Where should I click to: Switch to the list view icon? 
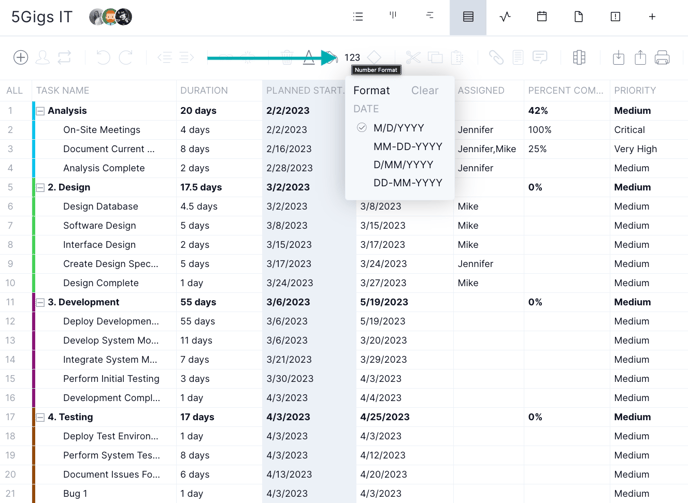[358, 17]
